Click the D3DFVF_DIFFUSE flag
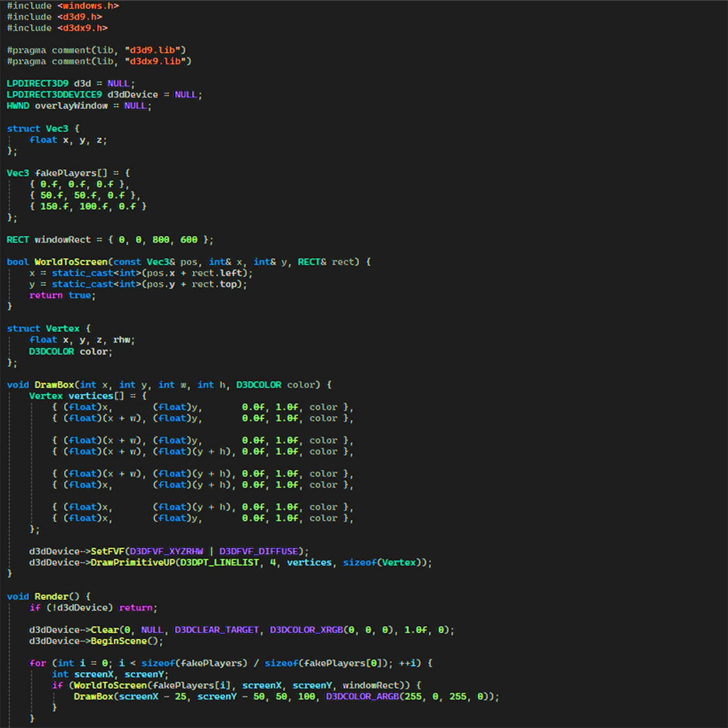Viewport: 728px width, 728px height. click(x=258, y=551)
